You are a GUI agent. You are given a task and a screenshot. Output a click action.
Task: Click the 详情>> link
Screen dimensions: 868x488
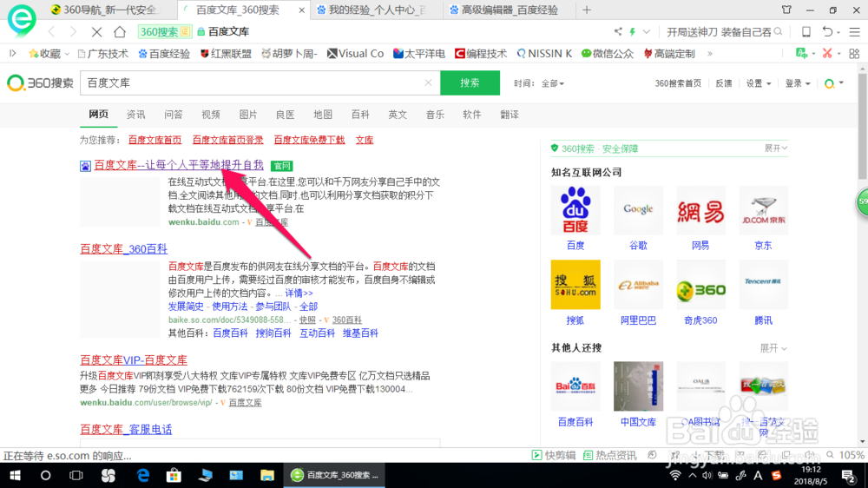299,293
